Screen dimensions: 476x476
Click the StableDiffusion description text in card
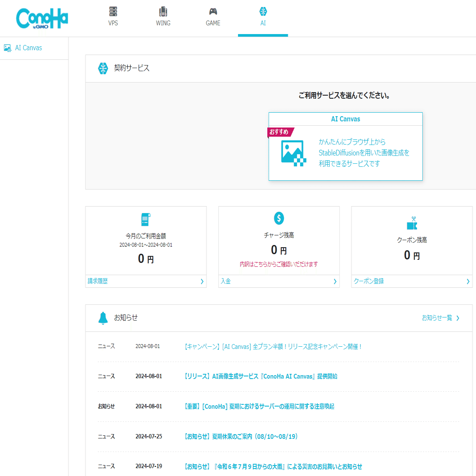pos(364,153)
